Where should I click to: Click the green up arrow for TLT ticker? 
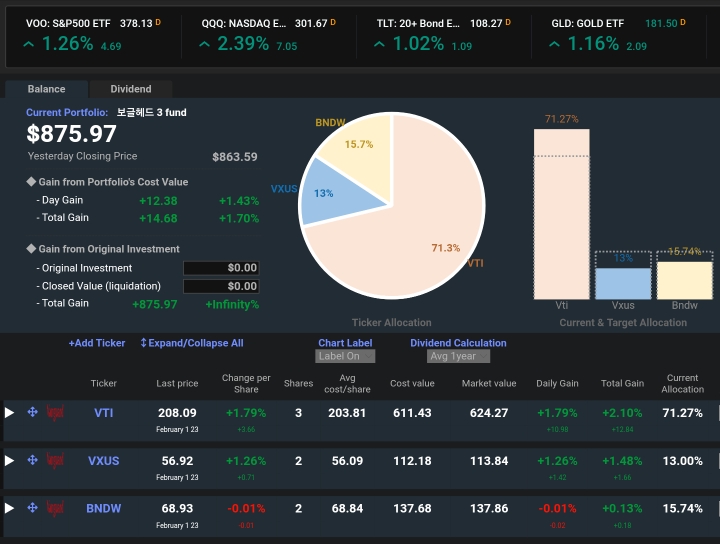(x=379, y=45)
